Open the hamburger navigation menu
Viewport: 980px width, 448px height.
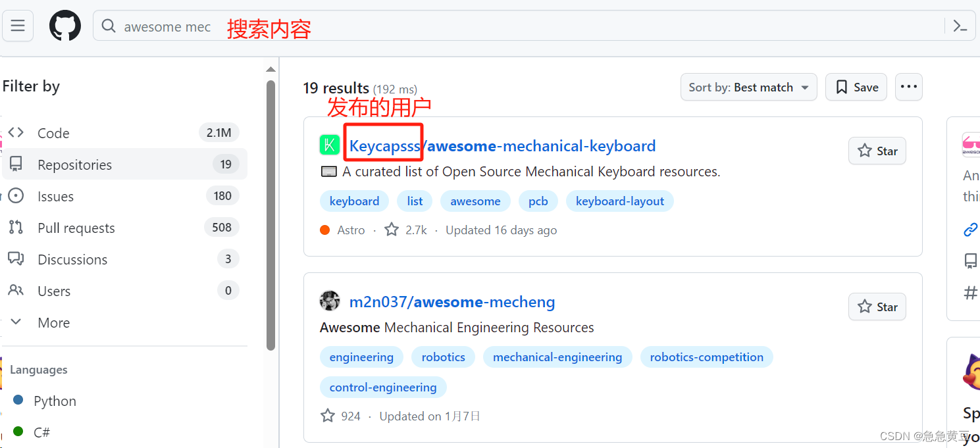click(x=18, y=26)
